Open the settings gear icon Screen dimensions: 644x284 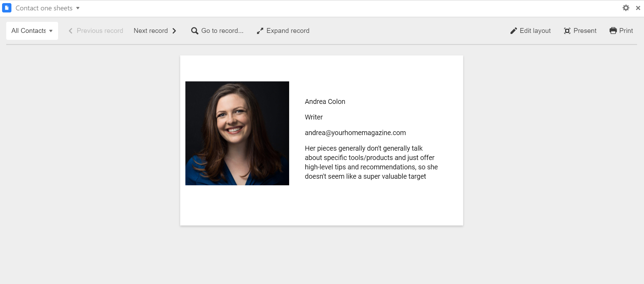click(x=626, y=8)
